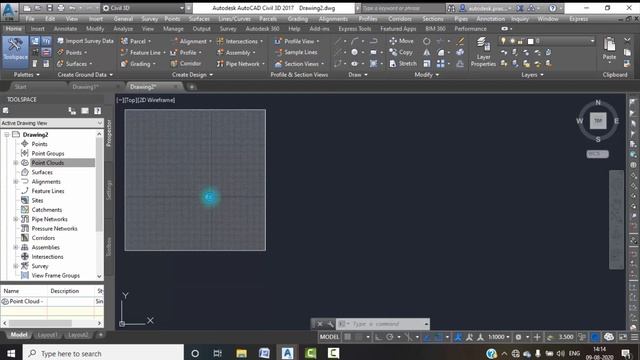Viewport: 640px width, 360px height.
Task: Open the Corridors menu in menu bar
Action: pos(400,19)
